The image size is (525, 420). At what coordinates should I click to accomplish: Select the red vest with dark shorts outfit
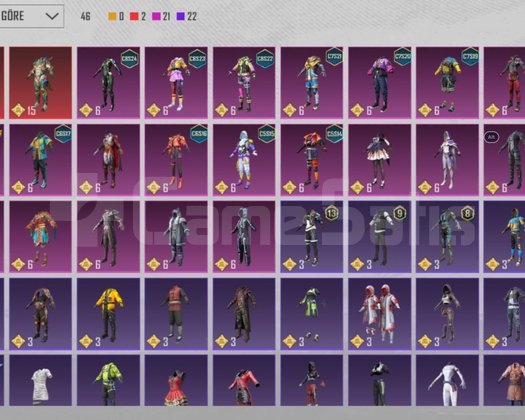coord(176,314)
